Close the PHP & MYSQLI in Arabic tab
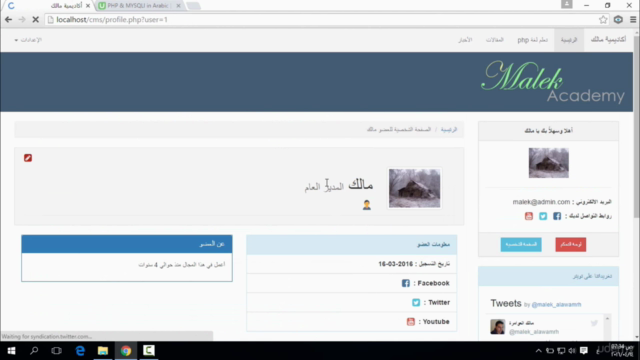 [x=178, y=6]
